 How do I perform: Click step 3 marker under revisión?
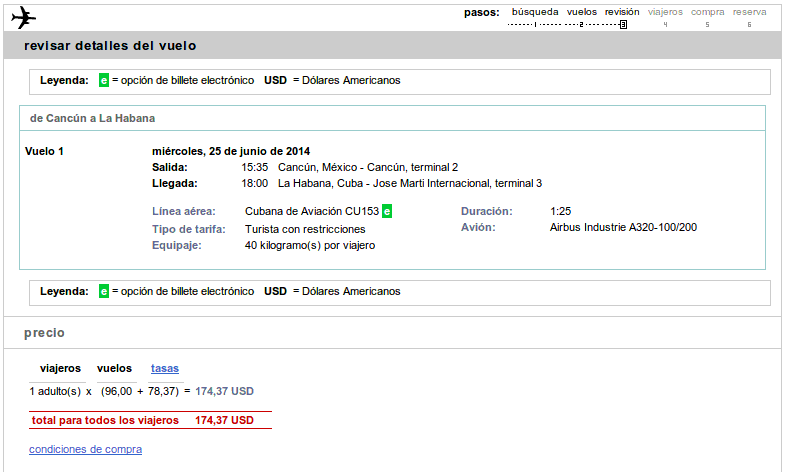click(x=623, y=25)
